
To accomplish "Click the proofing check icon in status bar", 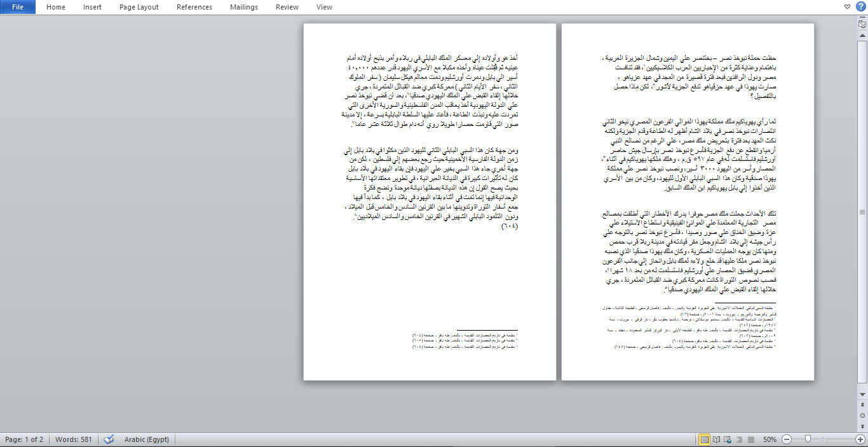I will [108, 439].
